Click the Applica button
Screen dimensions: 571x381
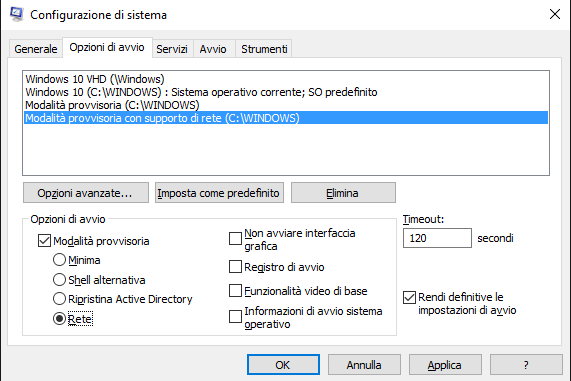(445, 365)
